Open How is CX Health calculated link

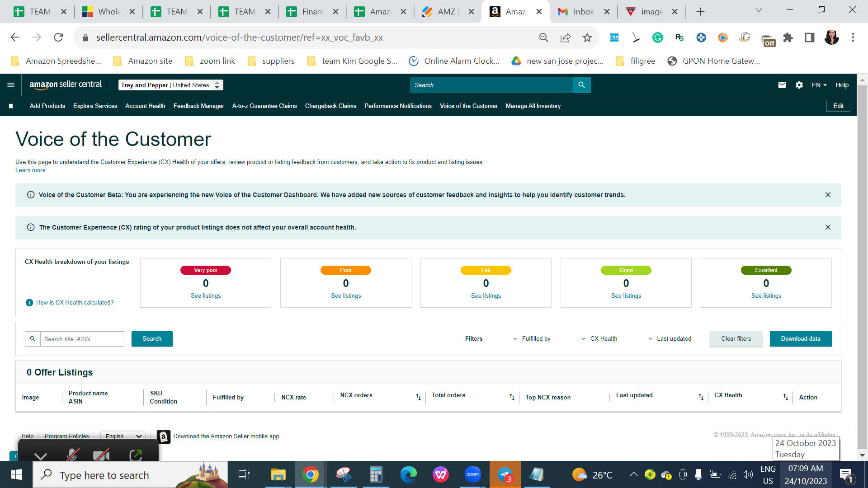pos(75,303)
